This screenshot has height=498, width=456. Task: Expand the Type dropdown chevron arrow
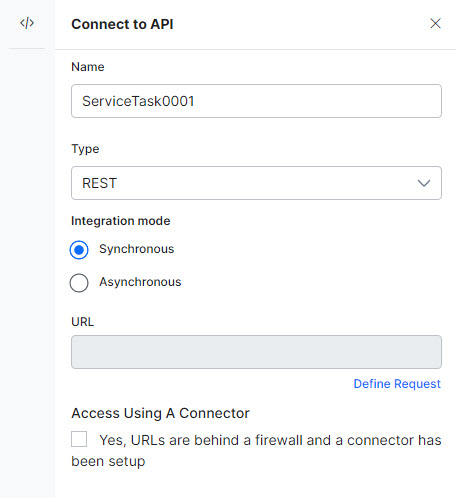coord(424,183)
